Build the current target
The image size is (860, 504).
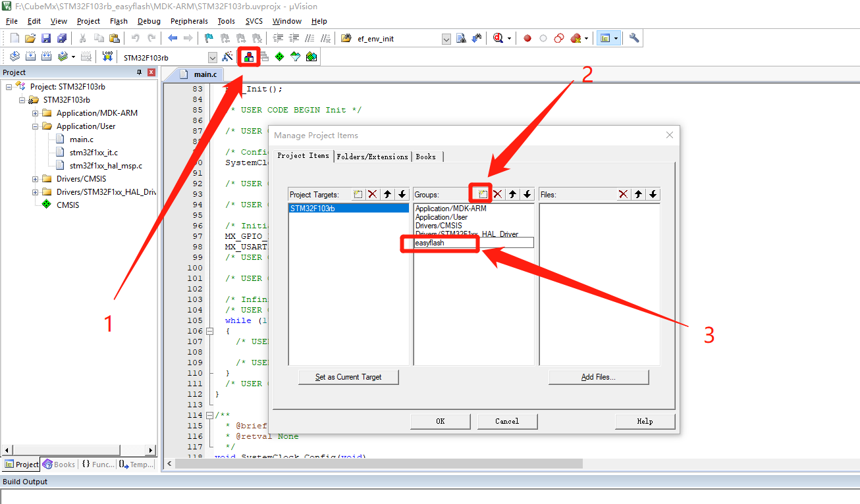(x=30, y=56)
